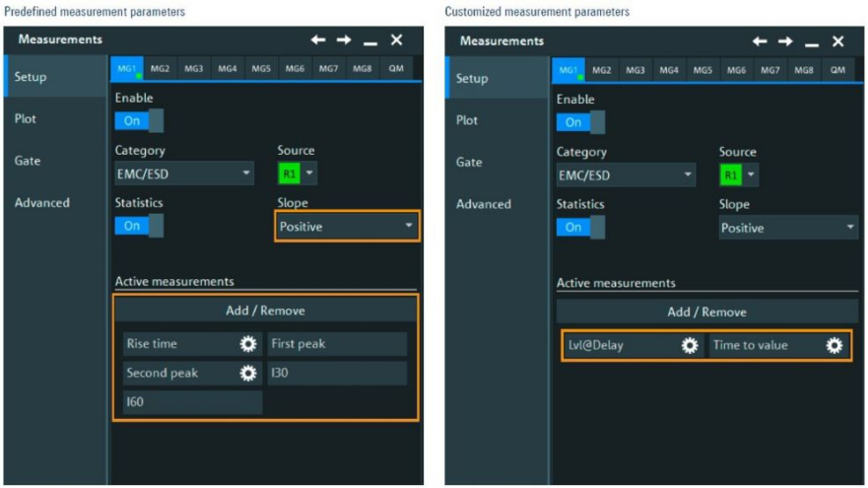Open the Category EMC/ESD dropdown in left panel
This screenshot has height=488, width=868.
click(184, 174)
